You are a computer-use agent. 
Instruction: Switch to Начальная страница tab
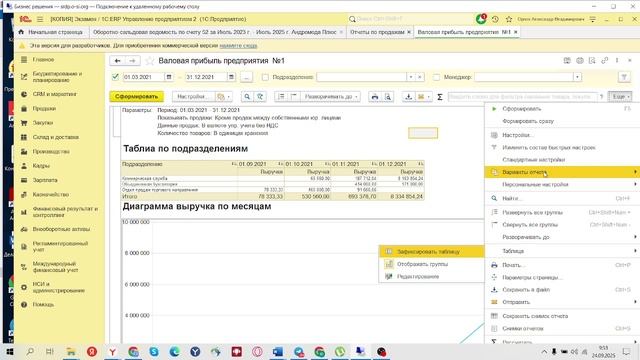point(51,32)
